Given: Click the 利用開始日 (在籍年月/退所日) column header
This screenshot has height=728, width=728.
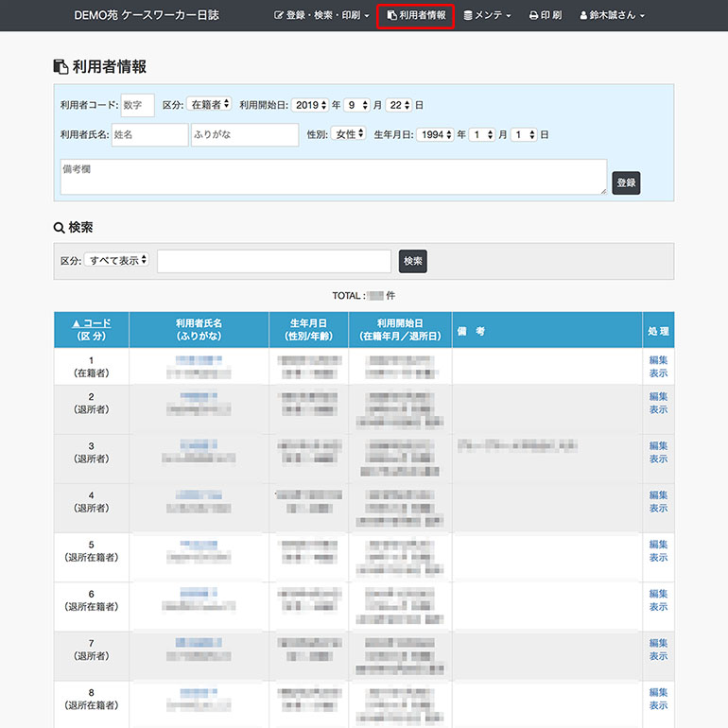Looking at the screenshot, I should pyautogui.click(x=400, y=330).
